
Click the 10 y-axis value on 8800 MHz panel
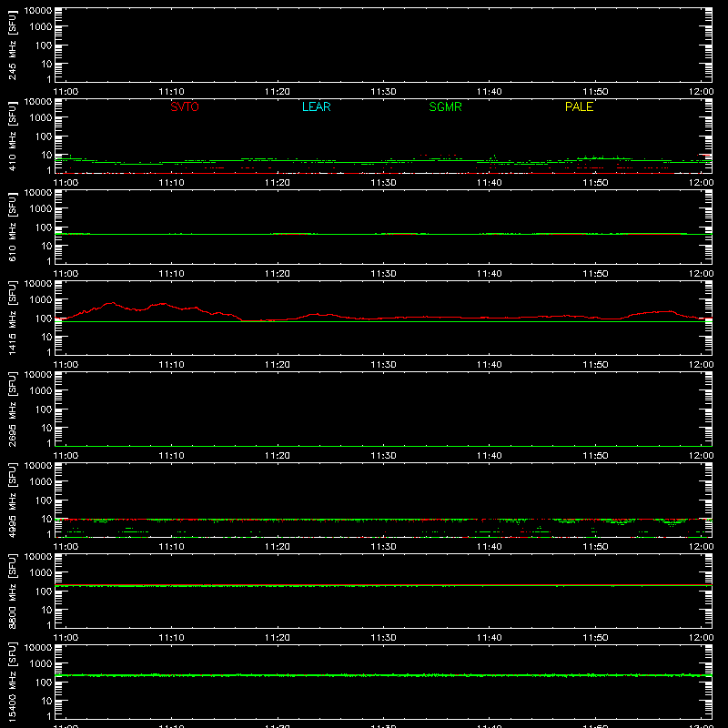point(46,610)
